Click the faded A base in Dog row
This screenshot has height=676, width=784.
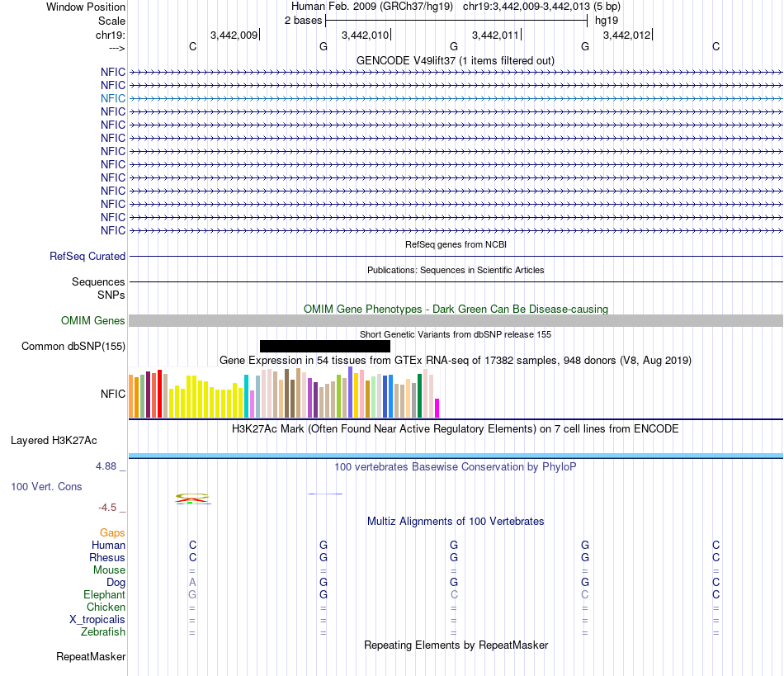pyautogui.click(x=192, y=583)
